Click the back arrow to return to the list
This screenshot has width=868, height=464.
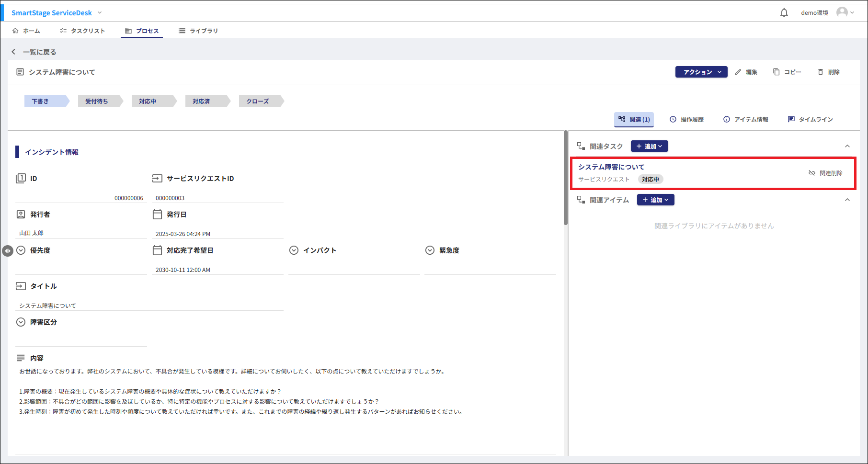pyautogui.click(x=13, y=52)
